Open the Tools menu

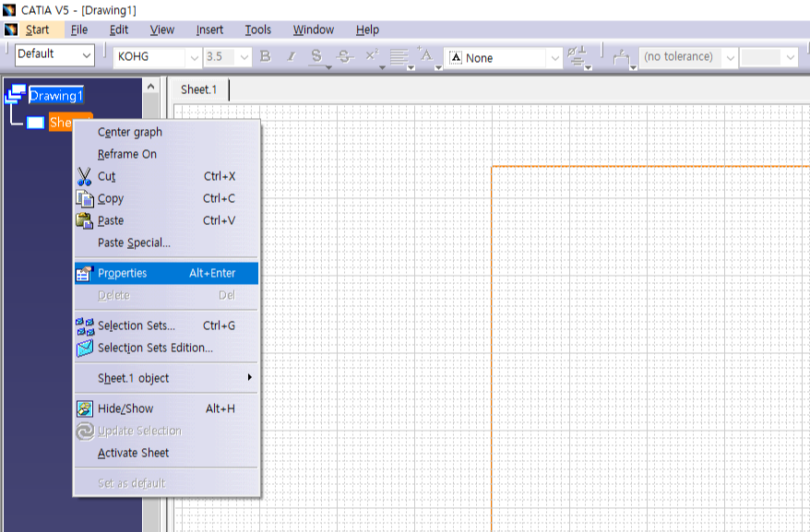pyautogui.click(x=257, y=30)
